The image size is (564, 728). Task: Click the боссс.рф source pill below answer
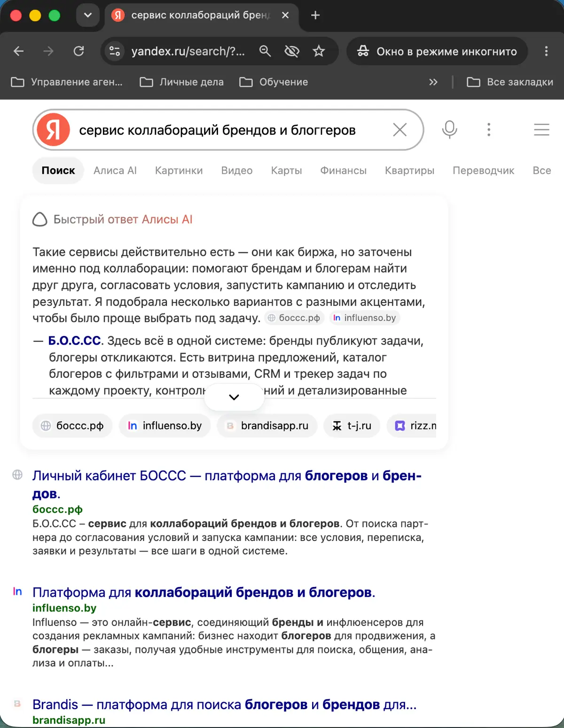coord(72,426)
